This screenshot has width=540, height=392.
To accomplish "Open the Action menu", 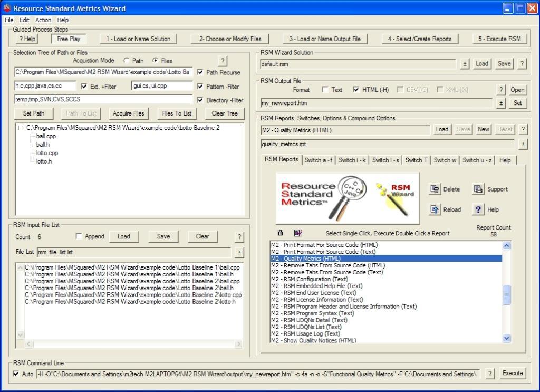I will [x=43, y=20].
